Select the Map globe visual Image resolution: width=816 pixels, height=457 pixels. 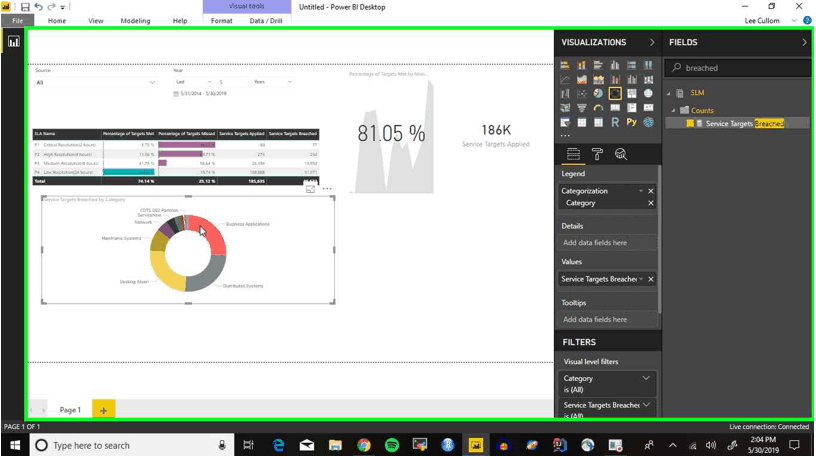(648, 94)
